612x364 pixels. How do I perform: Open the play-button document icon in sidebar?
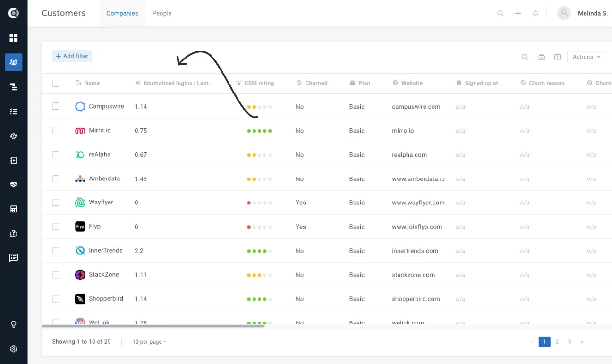(x=14, y=161)
